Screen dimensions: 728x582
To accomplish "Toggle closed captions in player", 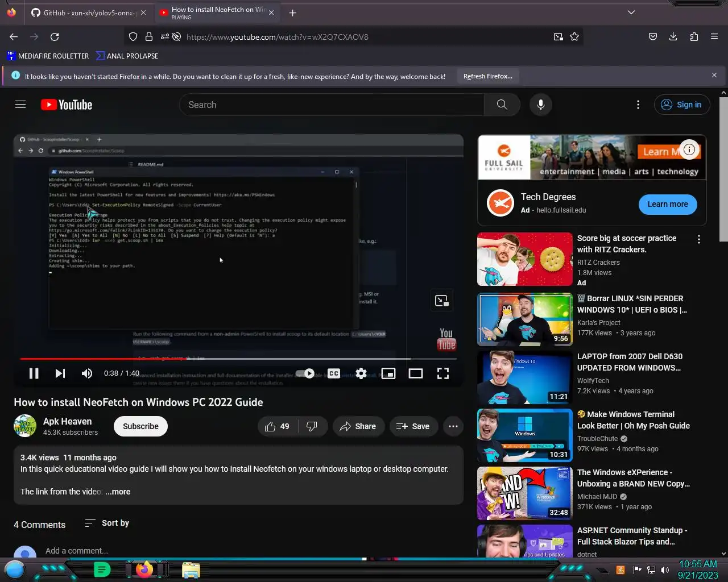I will coord(334,373).
